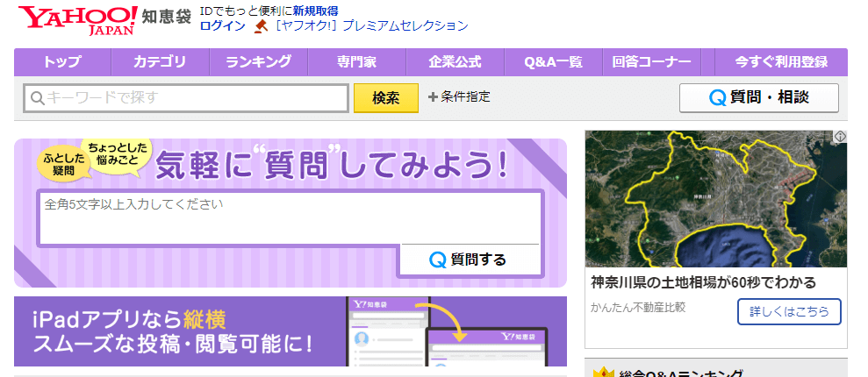Click the 今すぐ利用登録 tab
The width and height of the screenshot is (868, 377).
tap(781, 62)
